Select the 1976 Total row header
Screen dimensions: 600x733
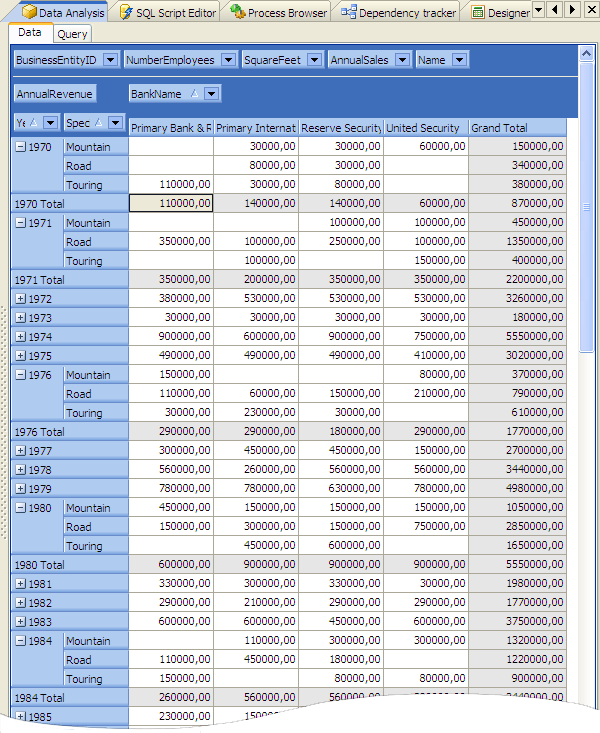point(70,432)
